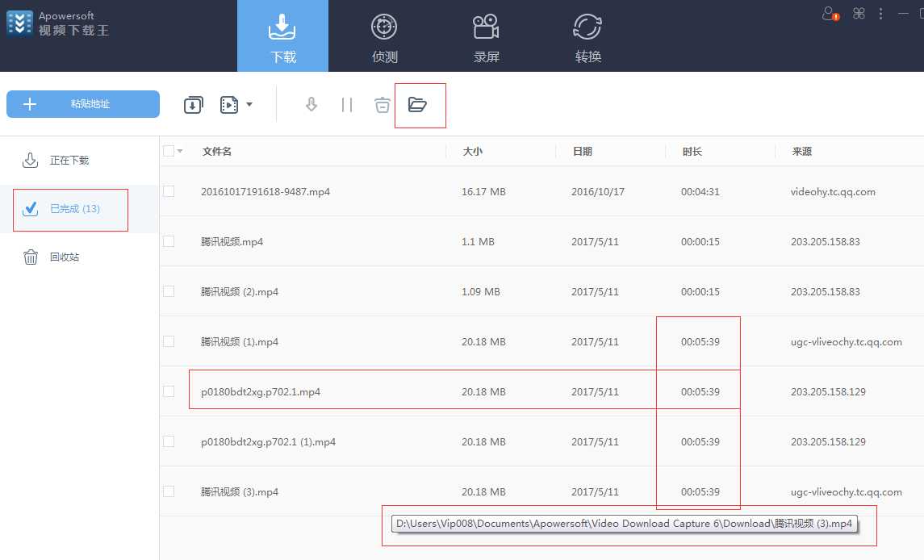Open the three-dot more menu
This screenshot has height=560, width=924.
pos(880,14)
